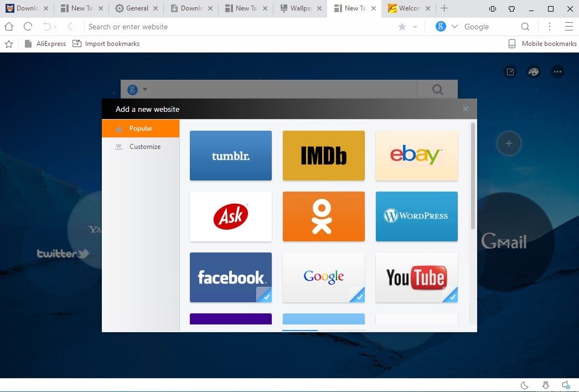Image resolution: width=579 pixels, height=392 pixels.
Task: Close the Add a new website dialog
Action: pyautogui.click(x=466, y=109)
